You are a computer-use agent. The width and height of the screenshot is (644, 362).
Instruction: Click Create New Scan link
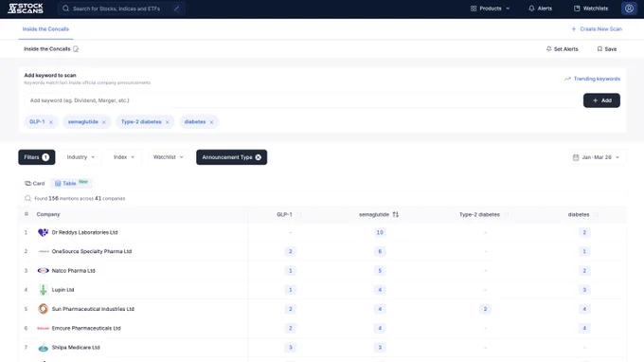point(597,29)
